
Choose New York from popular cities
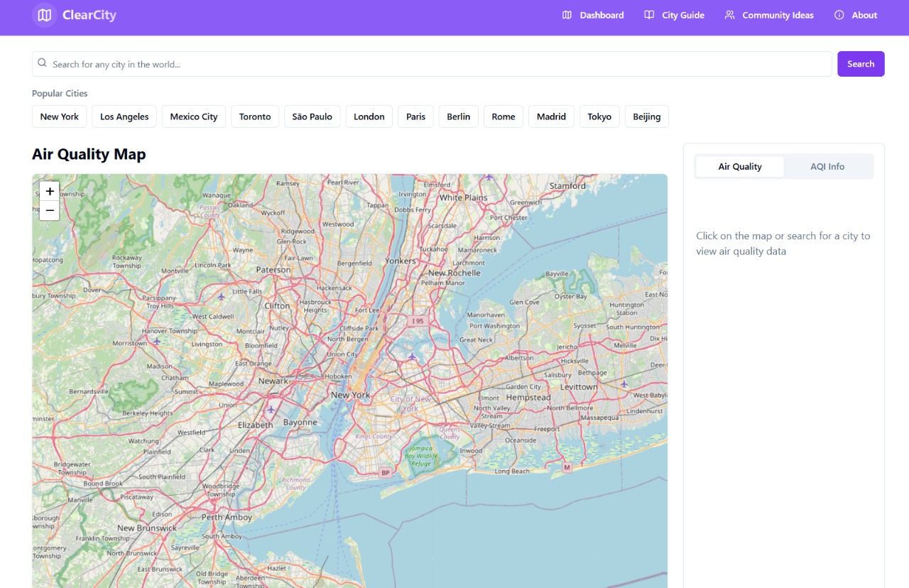tap(60, 116)
